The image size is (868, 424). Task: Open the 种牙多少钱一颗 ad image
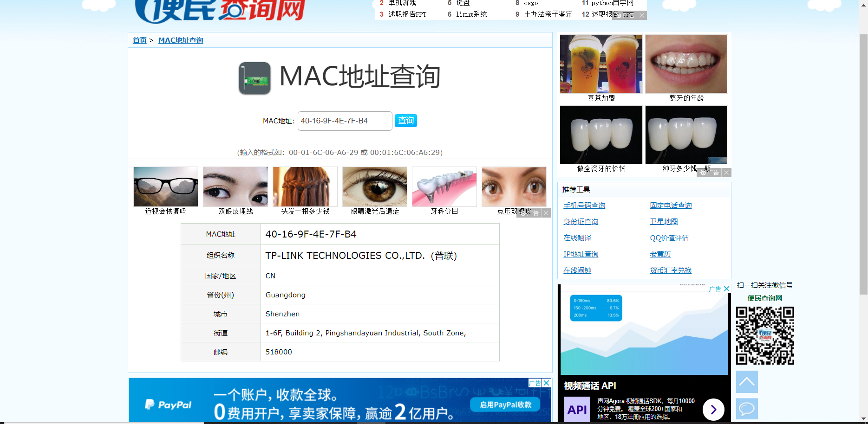click(686, 135)
